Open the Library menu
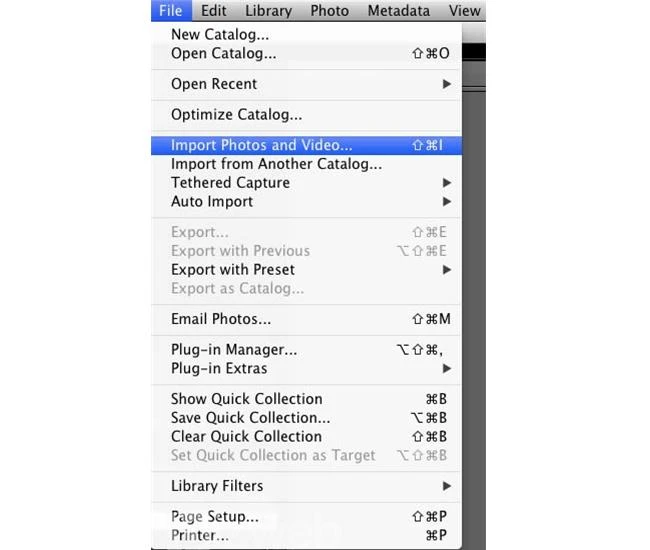The width and height of the screenshot is (650, 550). (268, 11)
